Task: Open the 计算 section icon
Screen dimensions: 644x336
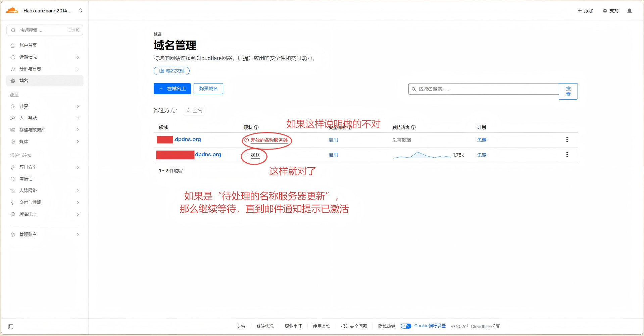Action: pos(12,106)
